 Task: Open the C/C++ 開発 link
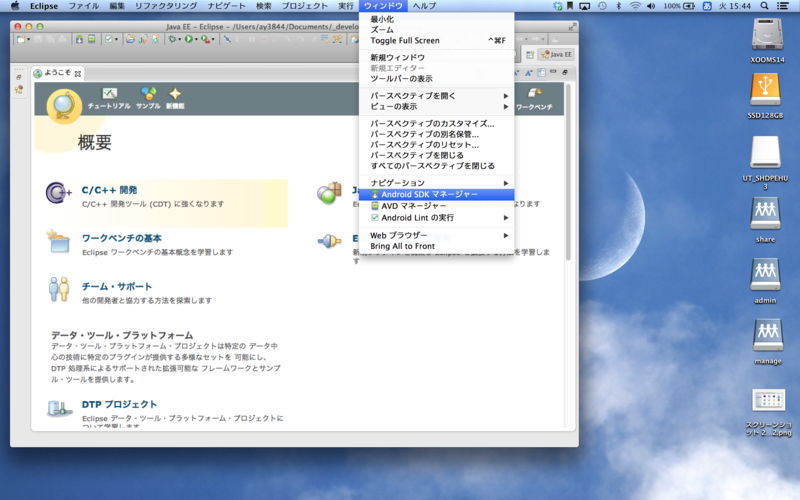click(109, 190)
